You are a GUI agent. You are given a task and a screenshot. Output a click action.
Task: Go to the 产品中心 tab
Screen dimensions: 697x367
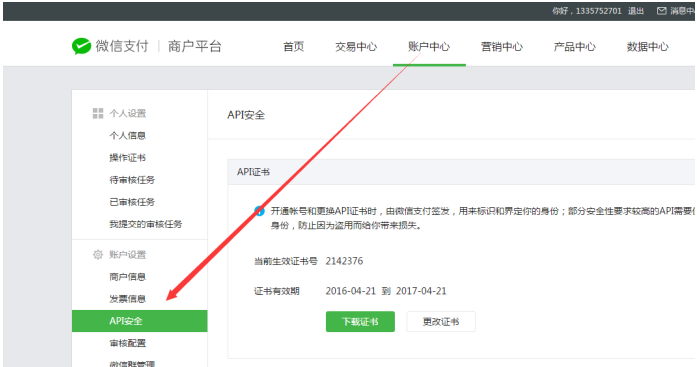coord(575,47)
